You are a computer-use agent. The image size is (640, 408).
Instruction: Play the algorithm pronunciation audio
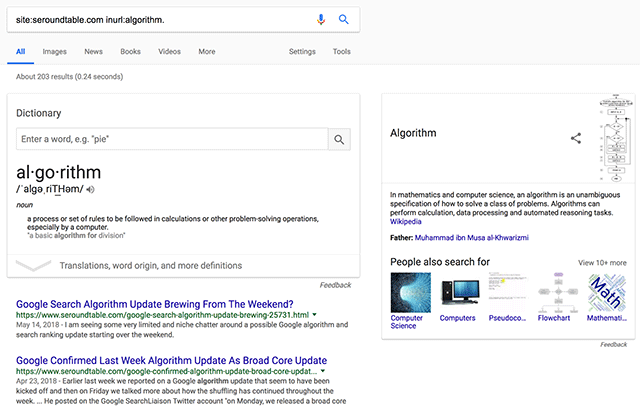pyautogui.click(x=91, y=189)
